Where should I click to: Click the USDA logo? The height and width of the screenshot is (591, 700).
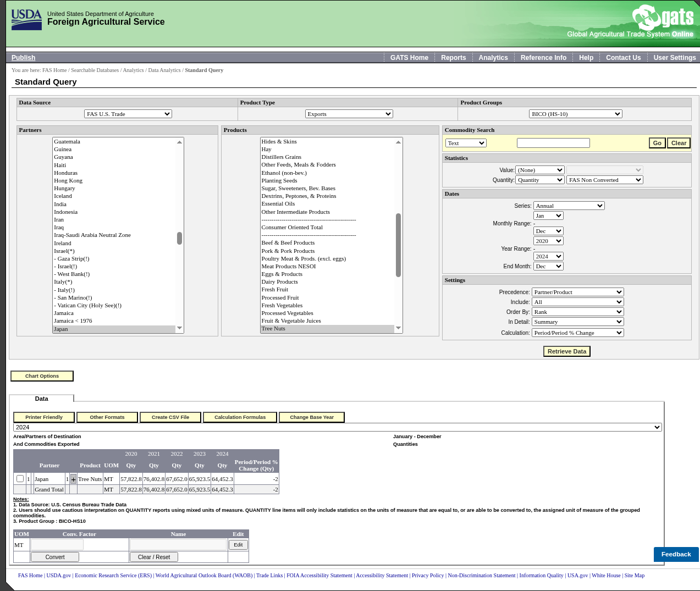[x=26, y=19]
